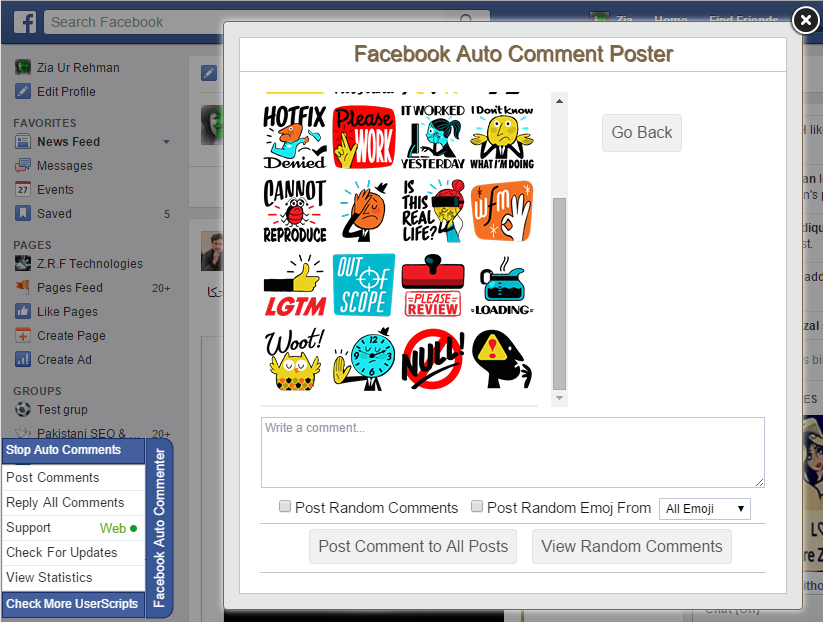Click the Create Ad chart icon
The width and height of the screenshot is (823, 622).
[23, 360]
